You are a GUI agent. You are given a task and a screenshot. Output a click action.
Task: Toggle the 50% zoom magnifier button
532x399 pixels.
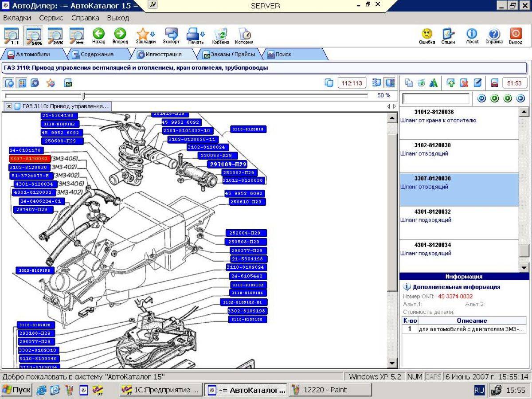tap(34, 35)
